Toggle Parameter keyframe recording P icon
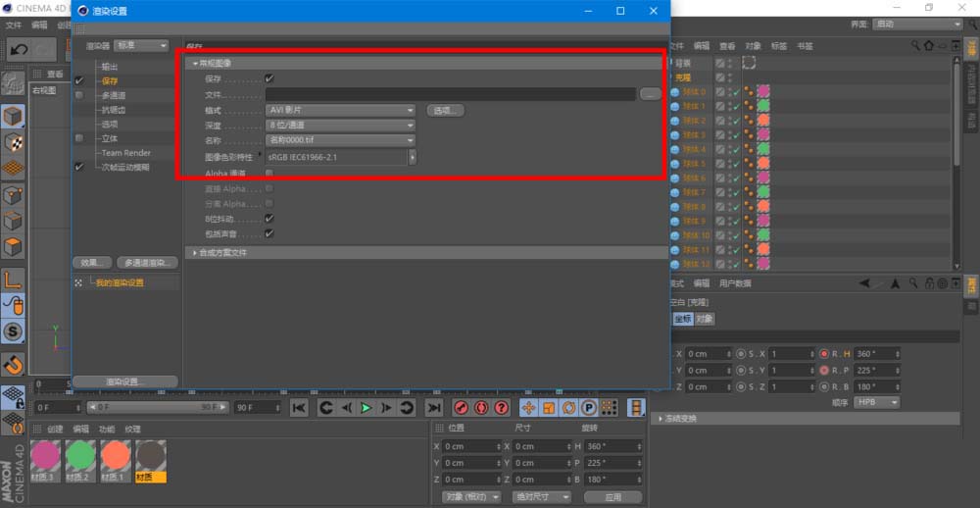Viewport: 980px width, 508px height. 589,408
